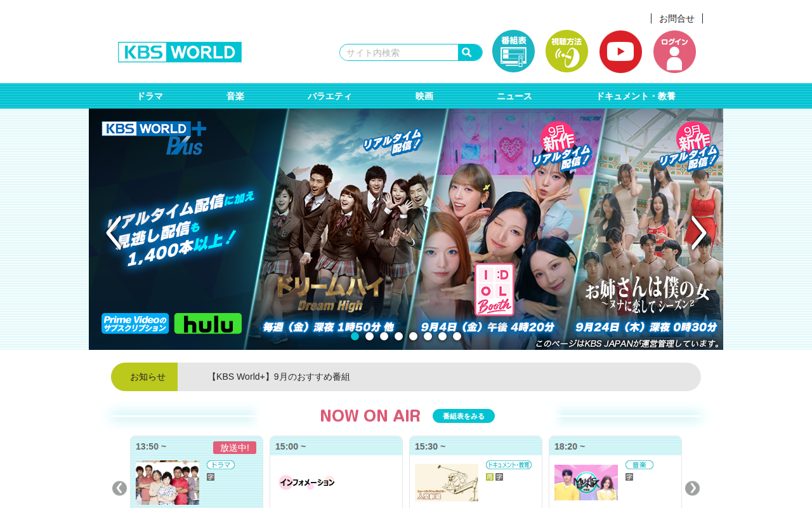Select the sixth carousel dot
The width and height of the screenshot is (812, 508).
pyautogui.click(x=428, y=337)
